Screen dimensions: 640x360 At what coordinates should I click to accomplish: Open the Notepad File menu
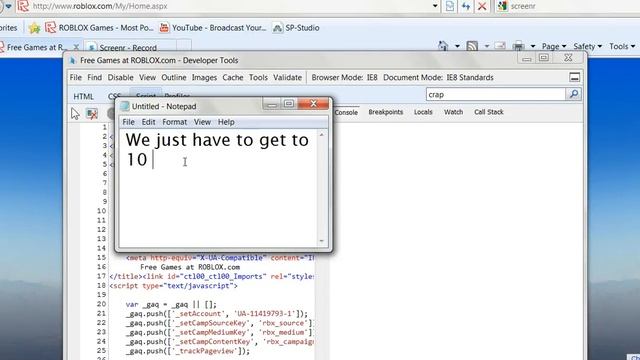[128, 122]
